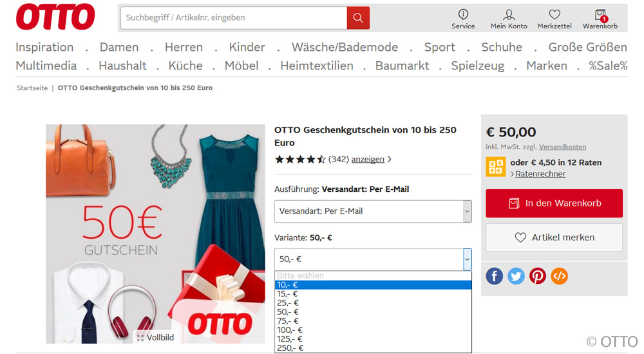Click the orange embed code icon
This screenshot has width=644, height=354.
point(560,276)
